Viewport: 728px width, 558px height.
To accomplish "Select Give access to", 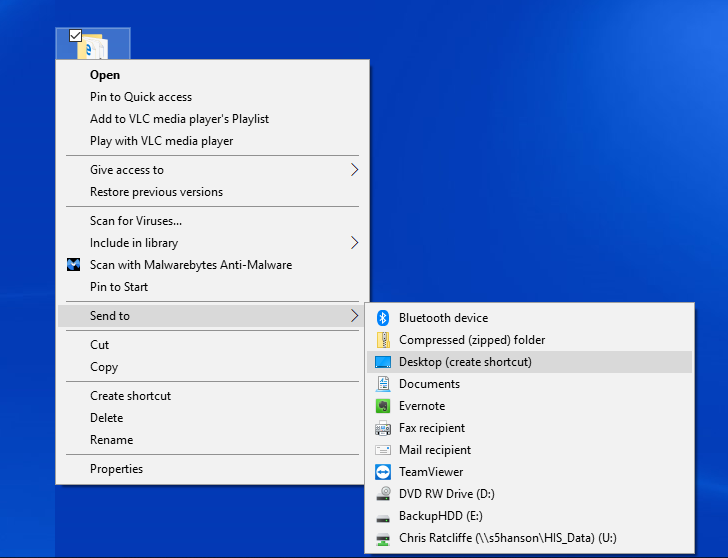I will point(213,169).
